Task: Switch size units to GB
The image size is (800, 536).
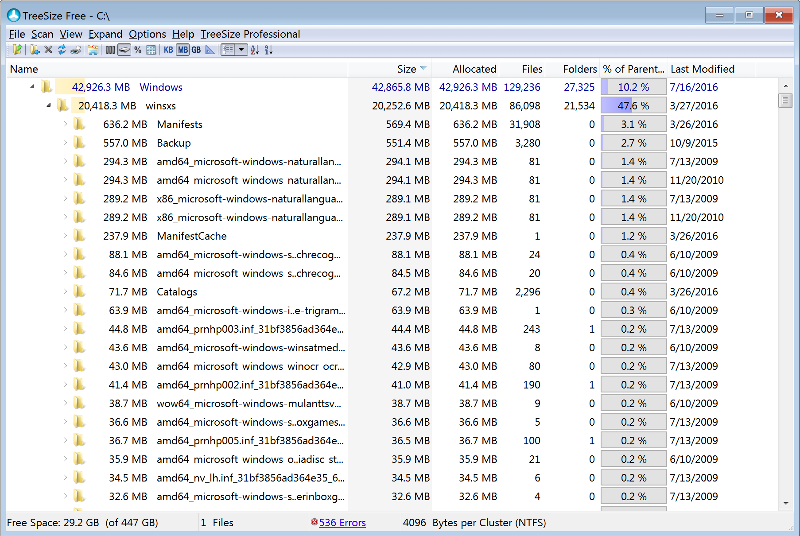Action: pos(196,49)
